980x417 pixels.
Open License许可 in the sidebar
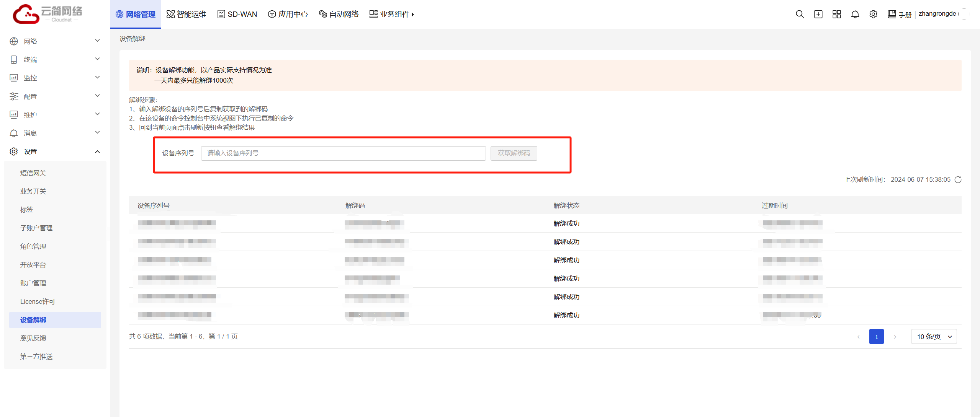[38, 301]
